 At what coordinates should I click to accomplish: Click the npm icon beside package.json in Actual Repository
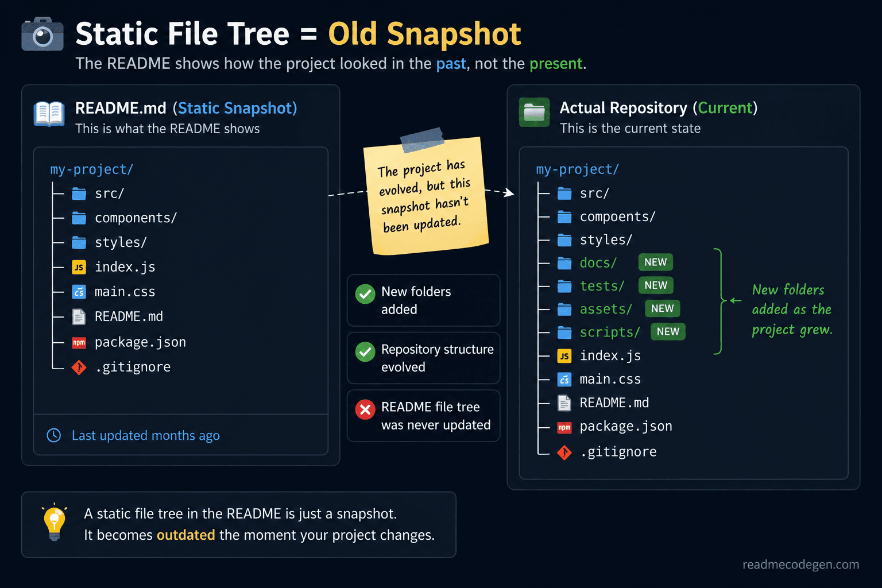[x=564, y=427]
